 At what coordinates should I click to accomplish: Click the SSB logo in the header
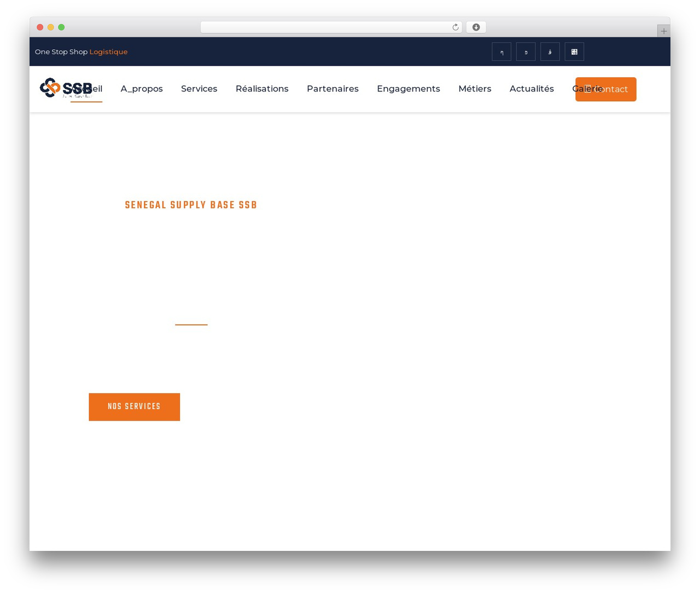[x=66, y=88]
